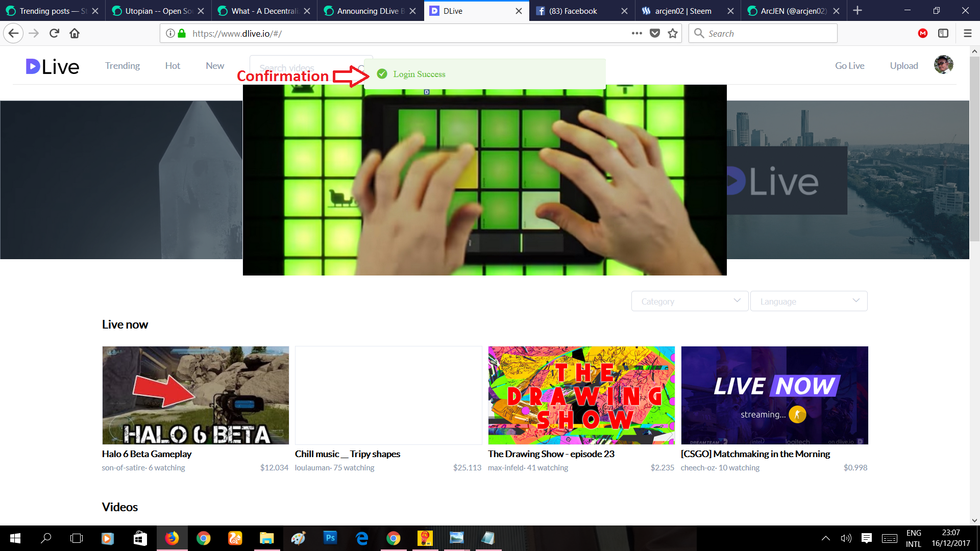The image size is (980, 551).
Task: Open Action Center notifications icon
Action: [x=867, y=538]
